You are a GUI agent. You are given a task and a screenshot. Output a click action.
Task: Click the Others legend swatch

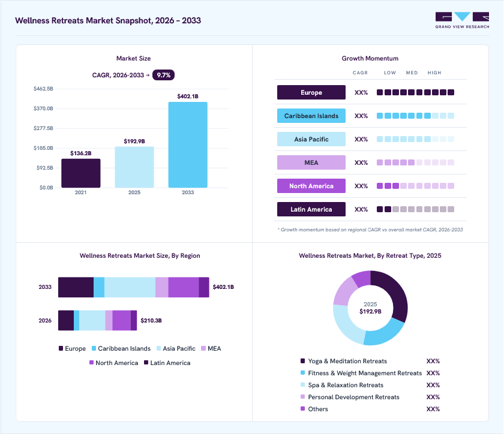(302, 409)
